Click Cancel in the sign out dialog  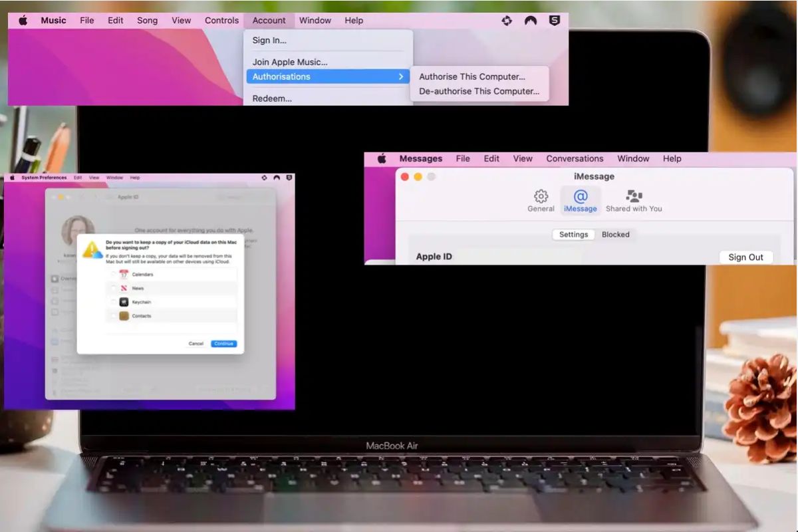pos(196,344)
